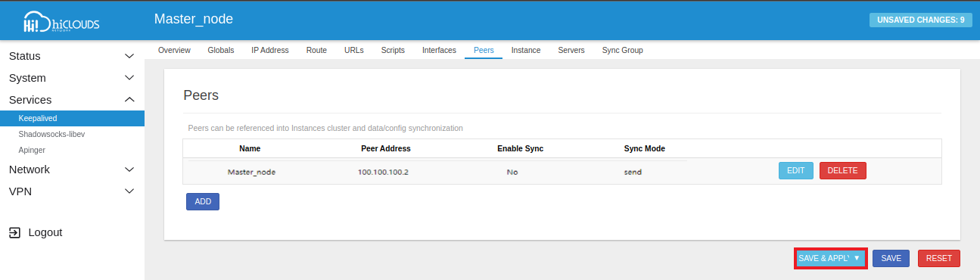Expand the Network menu
The image size is (980, 280).
tap(72, 170)
